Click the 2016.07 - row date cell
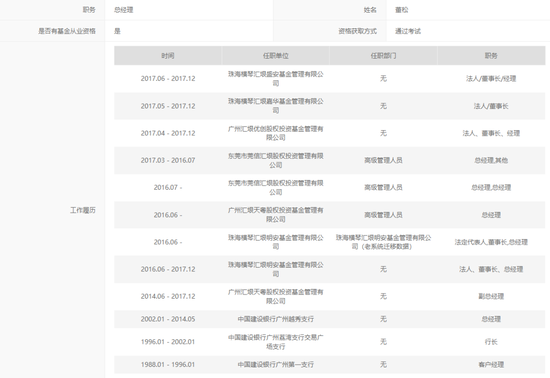 168,188
